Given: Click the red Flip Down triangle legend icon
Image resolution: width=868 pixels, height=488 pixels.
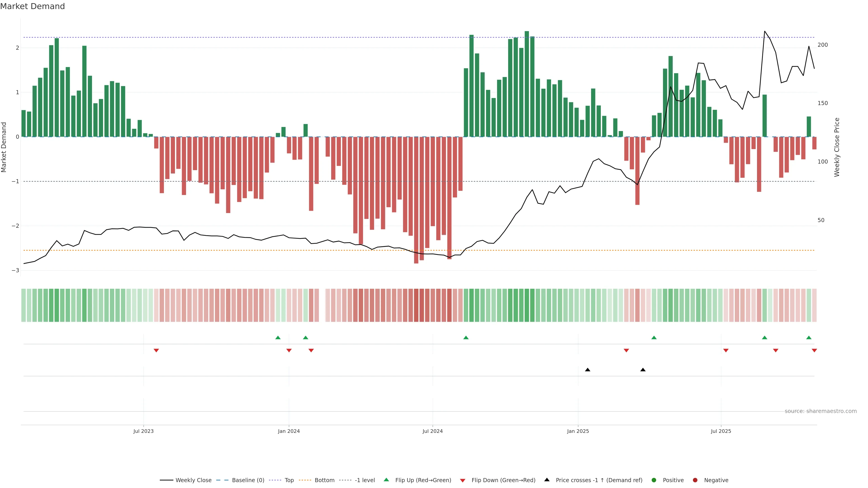Looking at the screenshot, I should 463,480.
